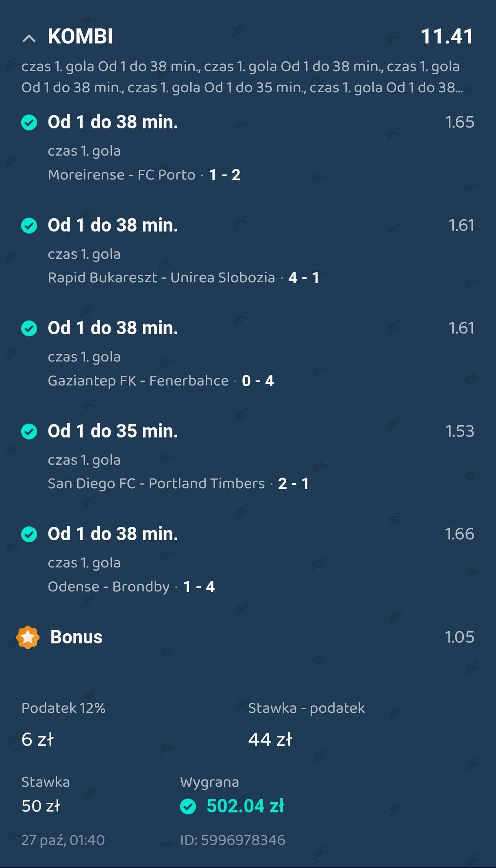The image size is (496, 868).
Task: Open the Moreirense - FC Porto match
Action: click(121, 175)
